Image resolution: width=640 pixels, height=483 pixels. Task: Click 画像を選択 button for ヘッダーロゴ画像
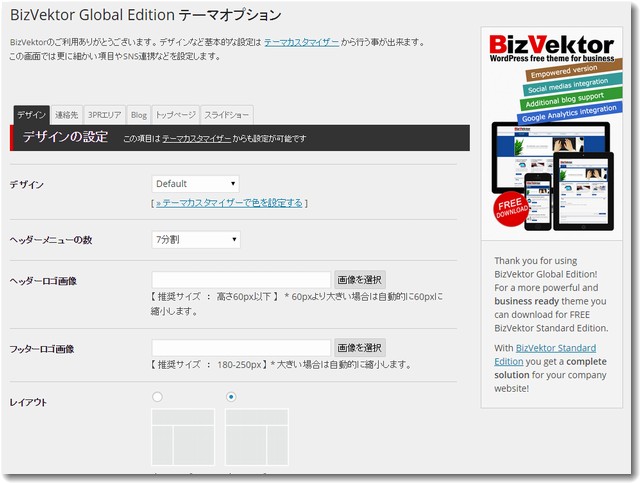(x=360, y=280)
